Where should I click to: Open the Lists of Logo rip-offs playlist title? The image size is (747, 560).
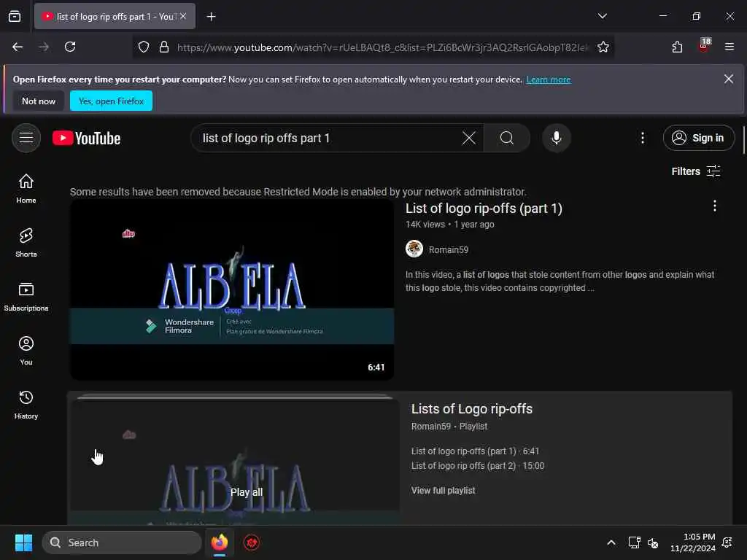pos(472,408)
